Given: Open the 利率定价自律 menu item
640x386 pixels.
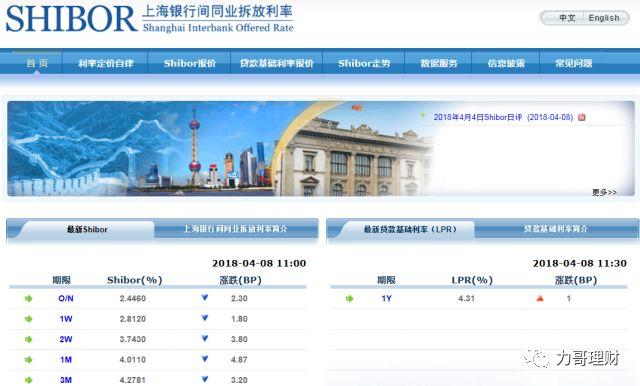Looking at the screenshot, I should coord(106,63).
